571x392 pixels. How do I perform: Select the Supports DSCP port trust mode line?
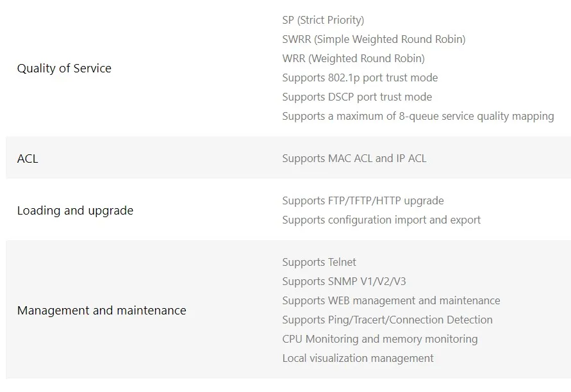[357, 97]
